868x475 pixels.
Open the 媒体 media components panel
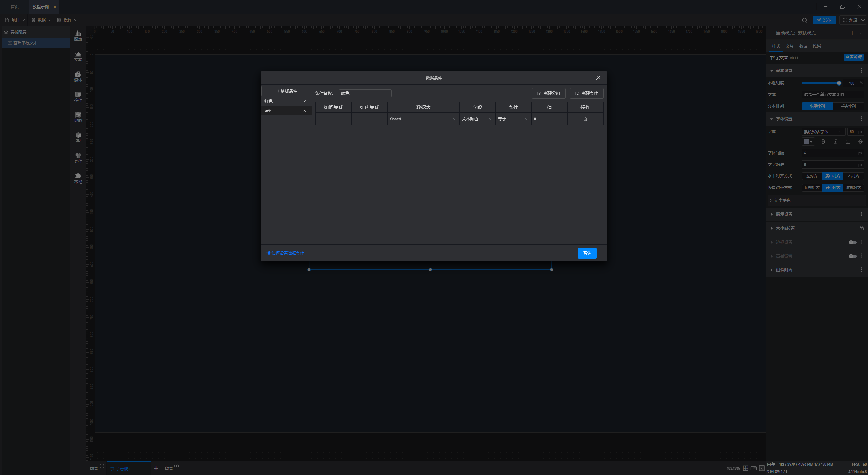pos(78,76)
